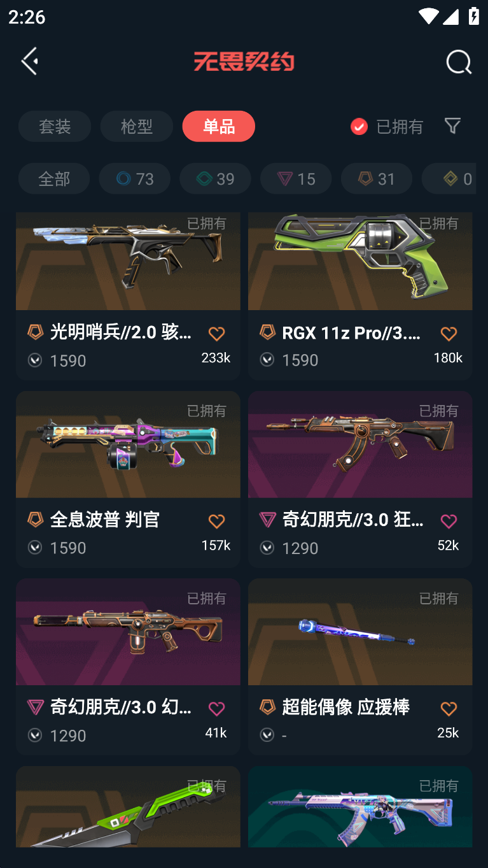Favorite the RGX 11z Pro heart icon
Image resolution: width=488 pixels, height=868 pixels.
(449, 334)
